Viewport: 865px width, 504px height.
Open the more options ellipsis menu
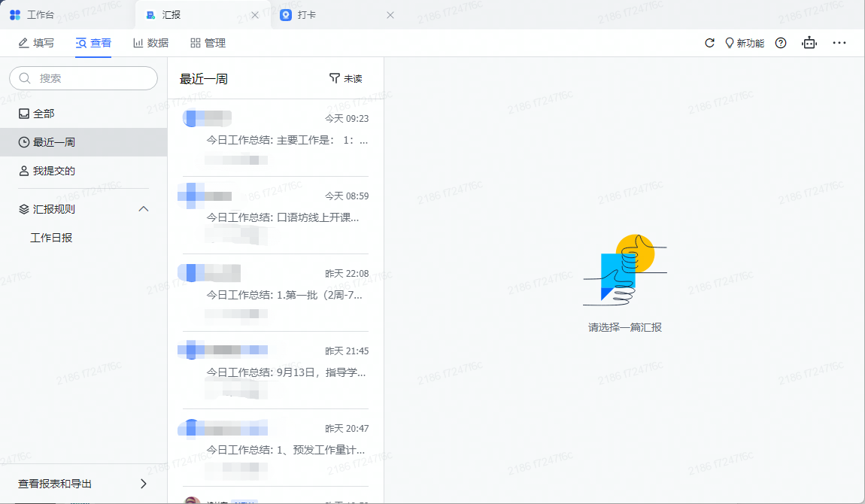pos(839,43)
